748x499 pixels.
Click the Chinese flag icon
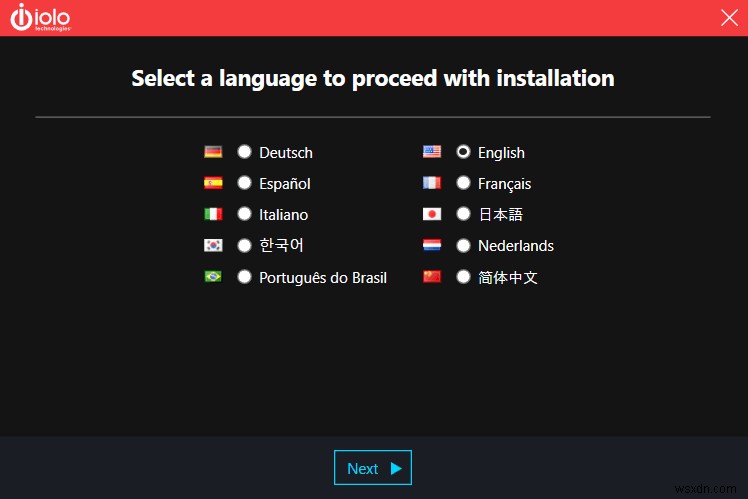pos(432,277)
